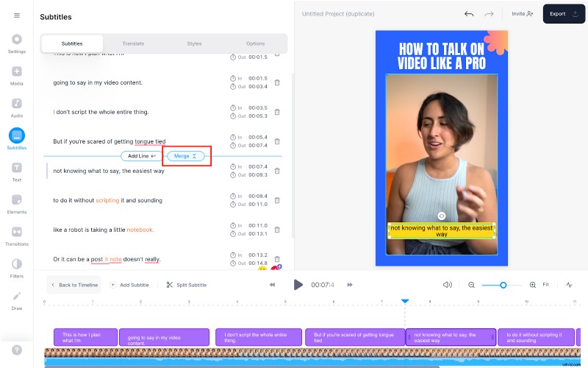Go Back to Timeline

[74, 285]
